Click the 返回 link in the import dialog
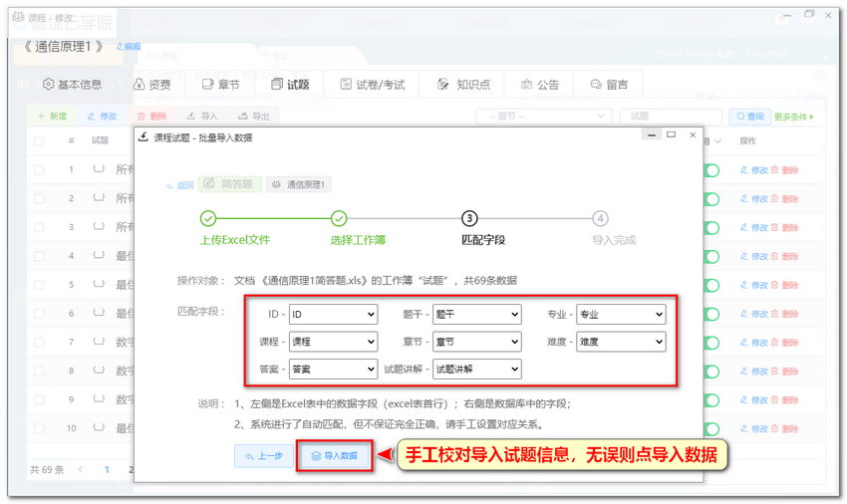This screenshot has width=847, height=504. pyautogui.click(x=180, y=184)
